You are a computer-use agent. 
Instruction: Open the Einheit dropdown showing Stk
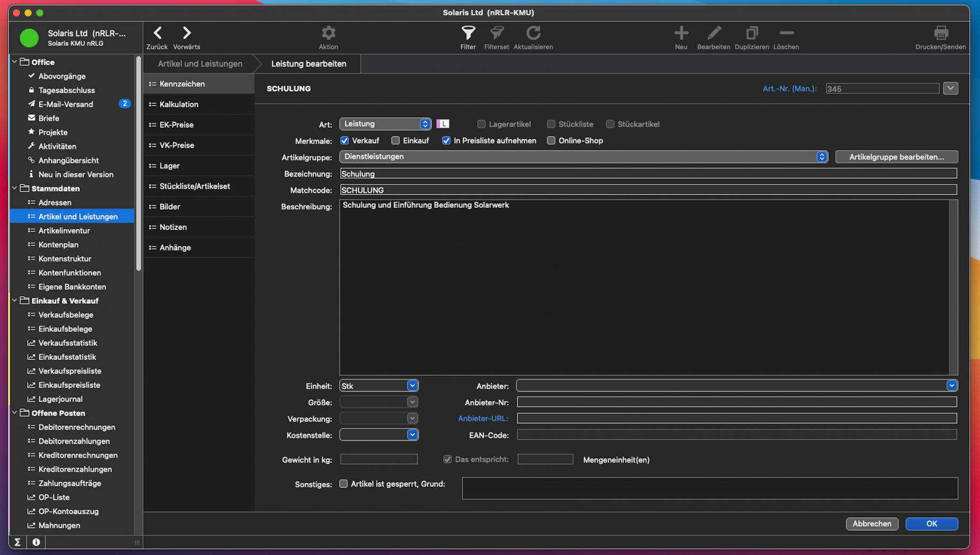tap(412, 386)
